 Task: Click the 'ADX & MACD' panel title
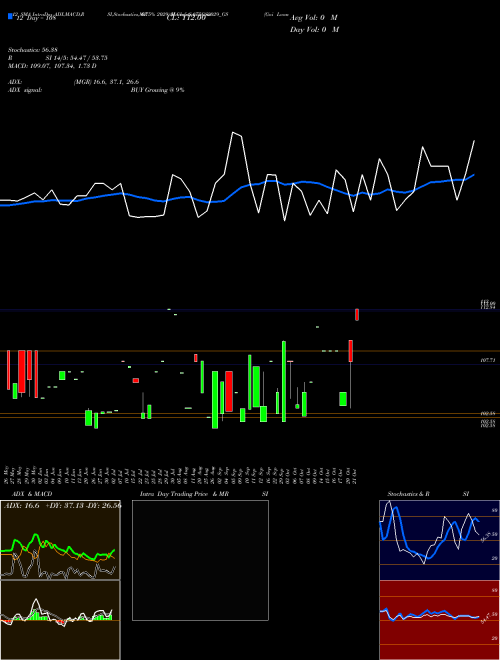point(32,494)
